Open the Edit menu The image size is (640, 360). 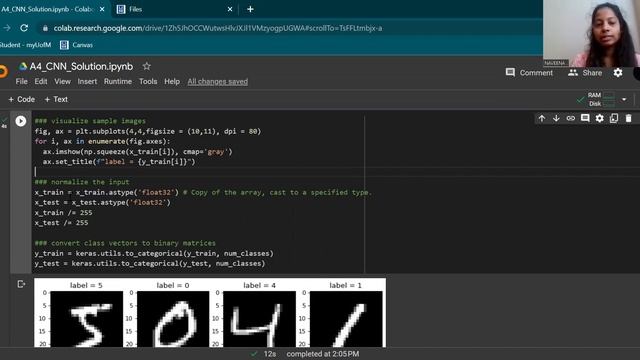[x=41, y=82]
